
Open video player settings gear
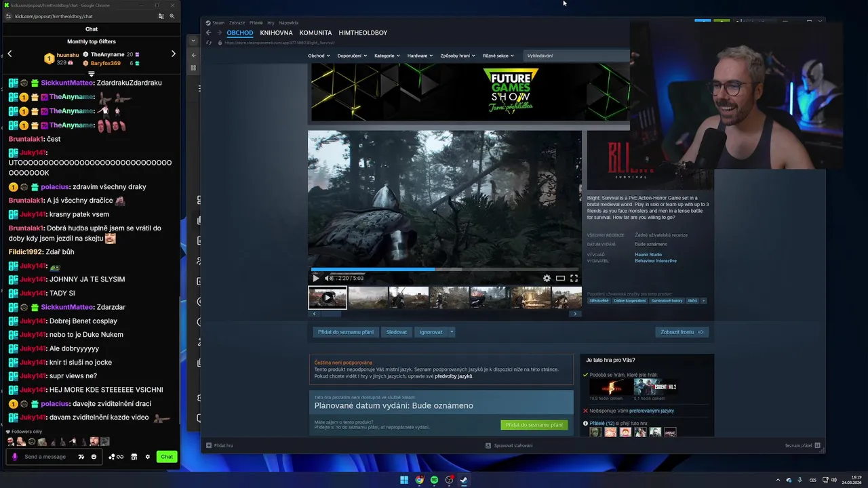(547, 278)
